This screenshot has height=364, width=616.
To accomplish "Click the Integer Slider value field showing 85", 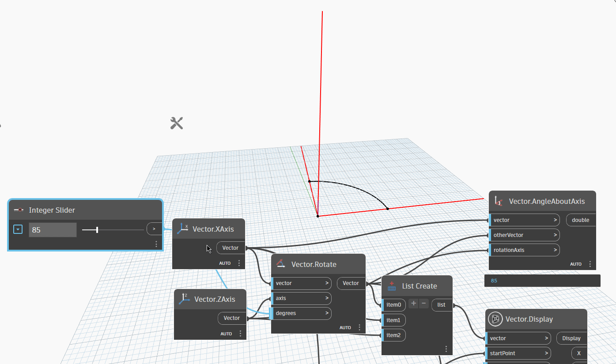I will 53,230.
